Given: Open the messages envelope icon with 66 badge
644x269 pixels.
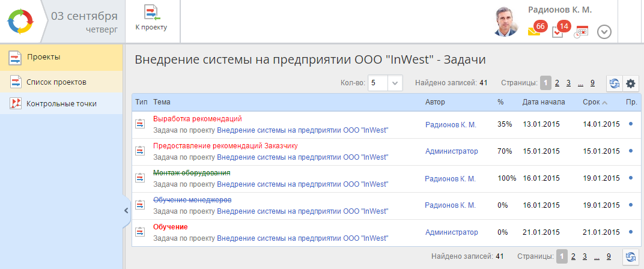Looking at the screenshot, I should click(534, 32).
